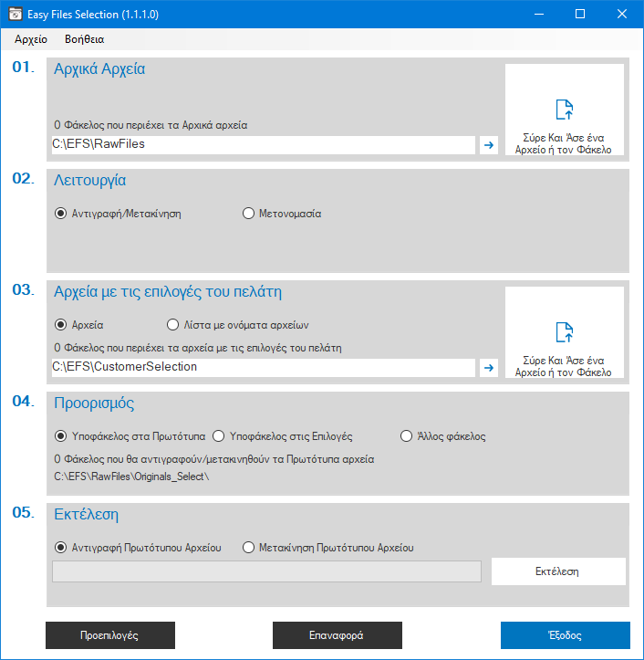Click the upload file icon in section 01
The width and height of the screenshot is (644, 660).
(565, 110)
